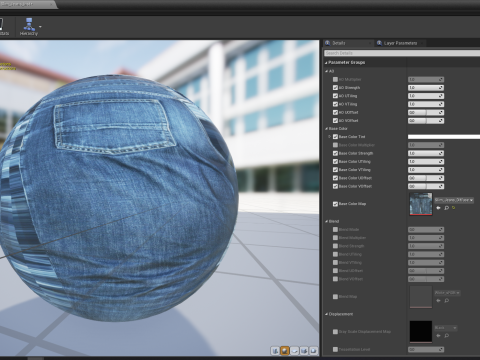Open the Displacement Map Black texture dropdown
This screenshot has width=480, height=360.
445,328
